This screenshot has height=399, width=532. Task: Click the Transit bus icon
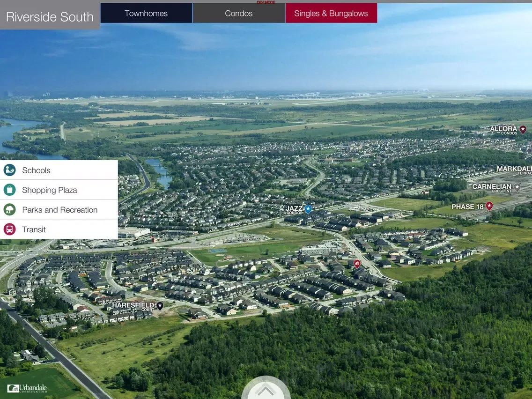point(9,229)
